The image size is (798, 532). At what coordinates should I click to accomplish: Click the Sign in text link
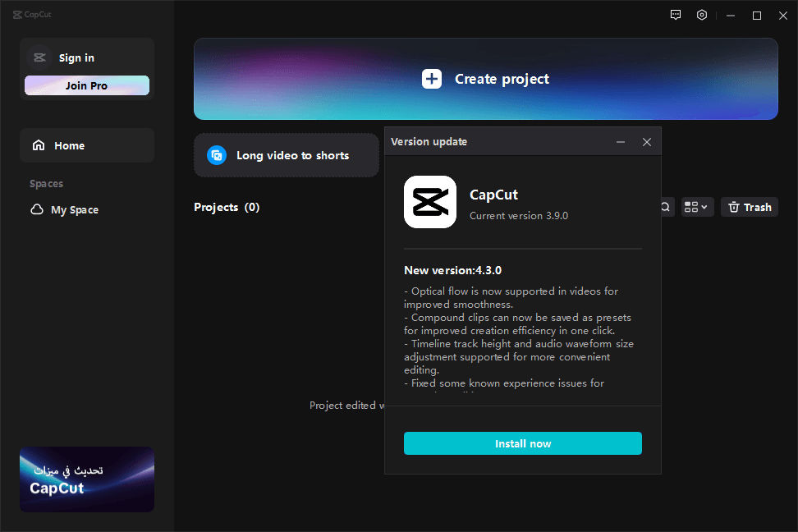pyautogui.click(x=76, y=57)
